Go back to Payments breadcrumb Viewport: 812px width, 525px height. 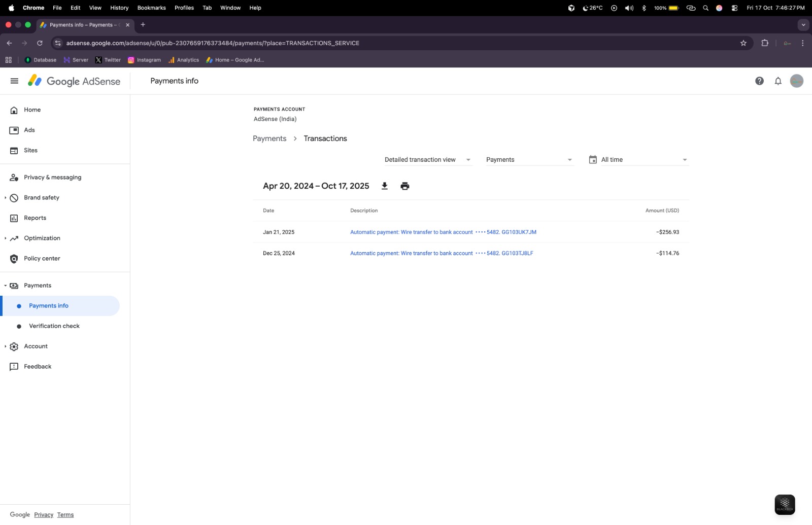(269, 138)
